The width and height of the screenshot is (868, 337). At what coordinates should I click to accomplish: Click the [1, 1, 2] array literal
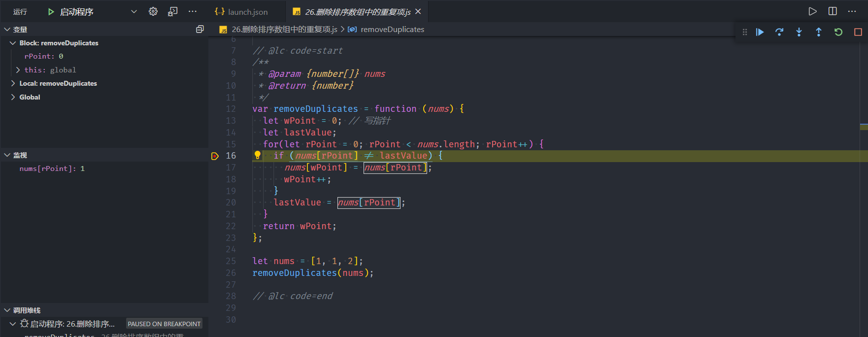pos(336,261)
